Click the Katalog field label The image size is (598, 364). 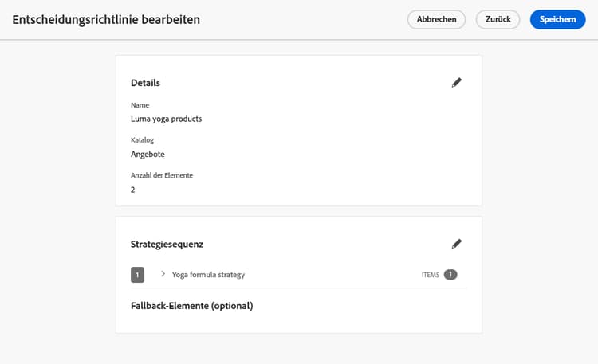(142, 140)
